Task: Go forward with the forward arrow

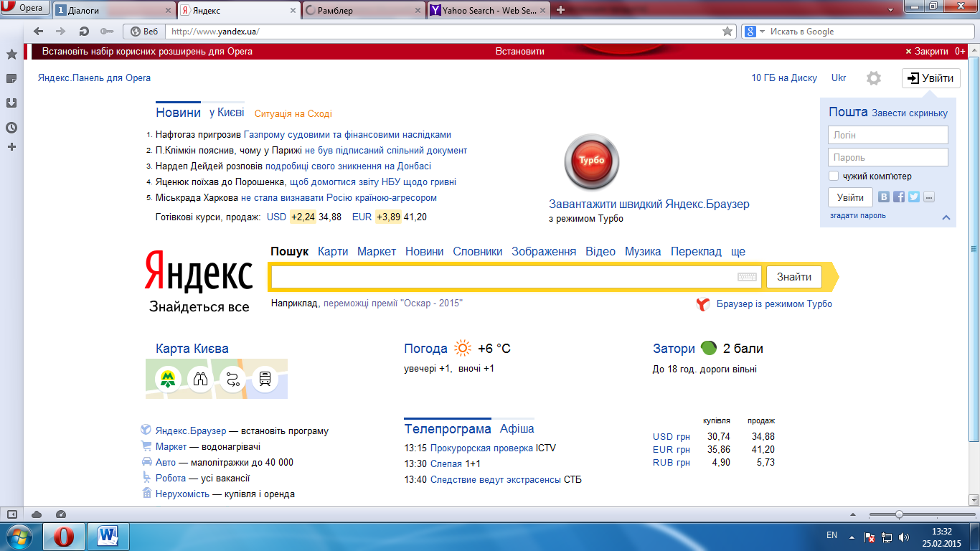Action: (x=61, y=32)
